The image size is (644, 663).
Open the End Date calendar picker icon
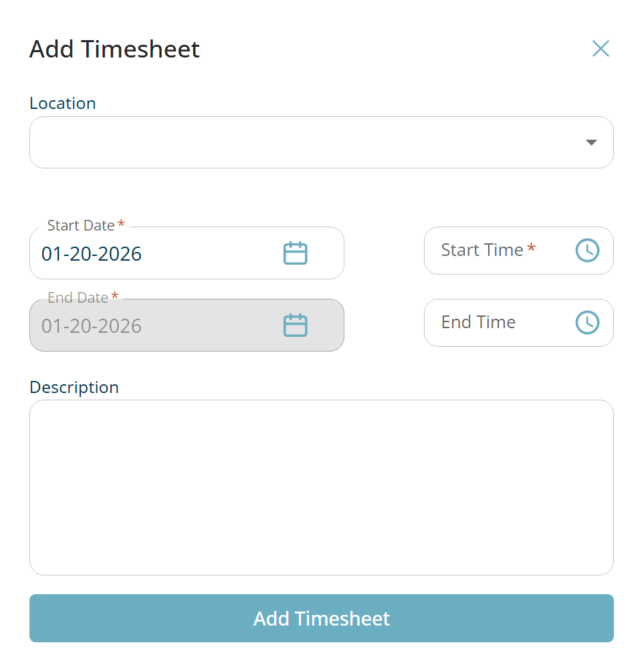tap(296, 325)
